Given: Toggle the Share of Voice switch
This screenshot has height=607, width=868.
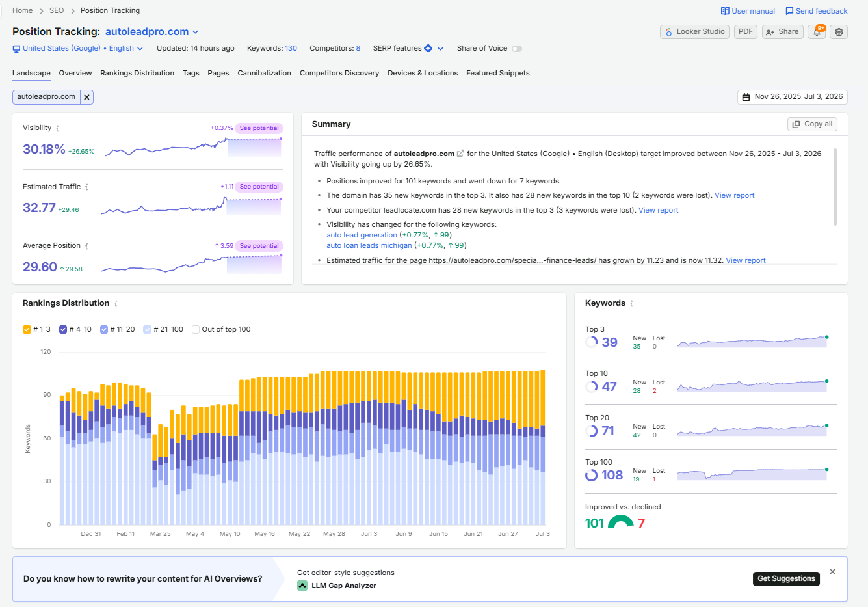Looking at the screenshot, I should (517, 49).
